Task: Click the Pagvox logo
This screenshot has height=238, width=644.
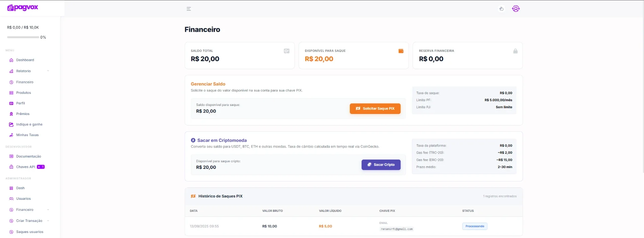Action: tap(23, 8)
